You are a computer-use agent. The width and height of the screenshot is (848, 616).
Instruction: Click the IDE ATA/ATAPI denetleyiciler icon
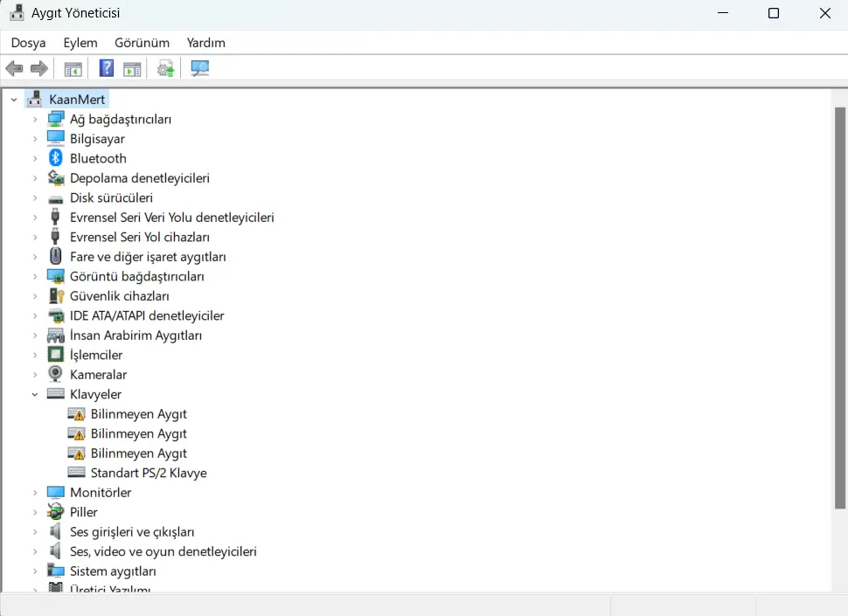55,315
